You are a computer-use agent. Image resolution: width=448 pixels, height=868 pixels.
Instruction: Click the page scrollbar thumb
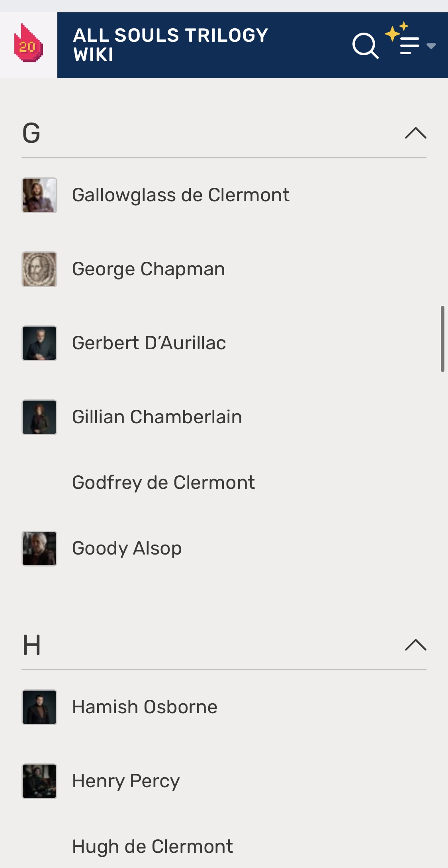[442, 339]
